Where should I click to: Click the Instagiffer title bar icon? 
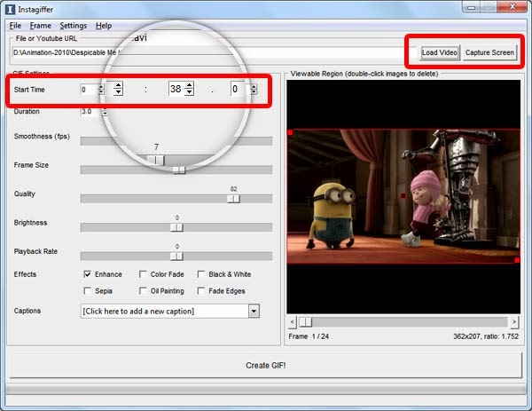[10, 10]
